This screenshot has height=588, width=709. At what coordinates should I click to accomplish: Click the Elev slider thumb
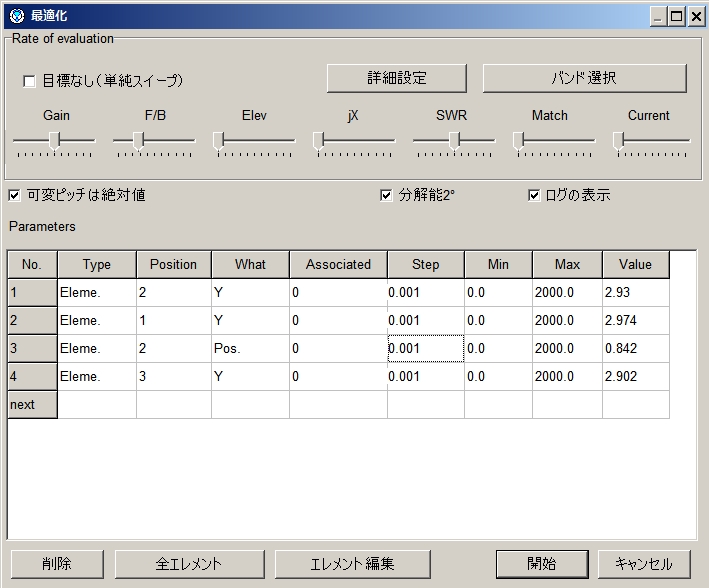(218, 141)
